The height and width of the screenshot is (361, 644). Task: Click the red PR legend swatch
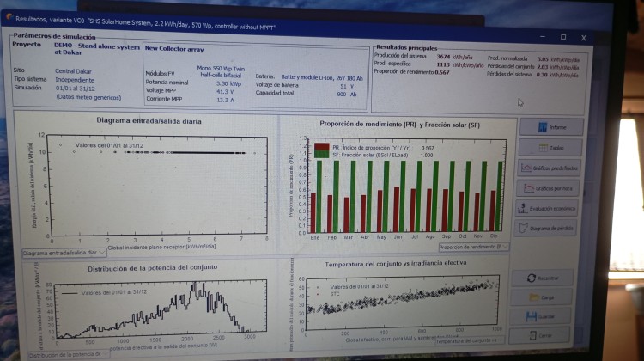(322, 147)
